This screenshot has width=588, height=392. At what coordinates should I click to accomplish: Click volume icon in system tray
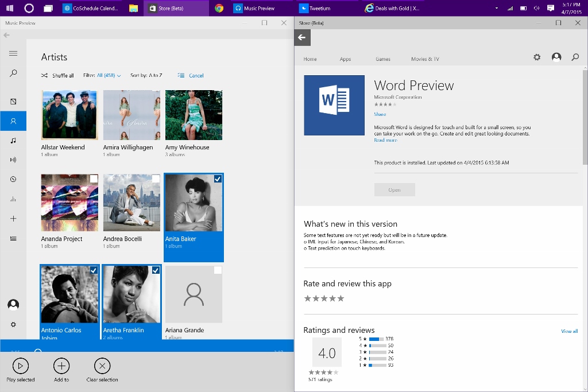point(537,8)
